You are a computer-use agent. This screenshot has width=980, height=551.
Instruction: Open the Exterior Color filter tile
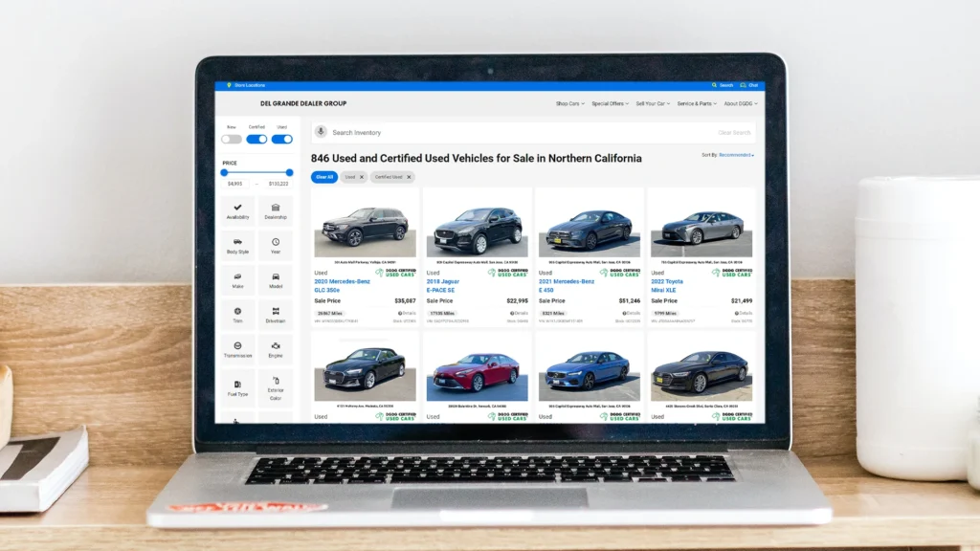(276, 387)
